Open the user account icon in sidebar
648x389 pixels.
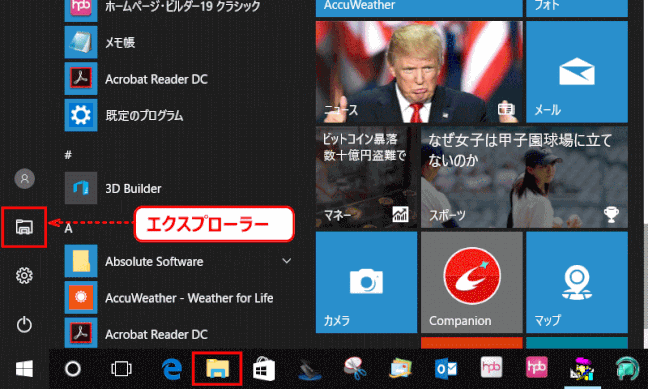point(24,179)
